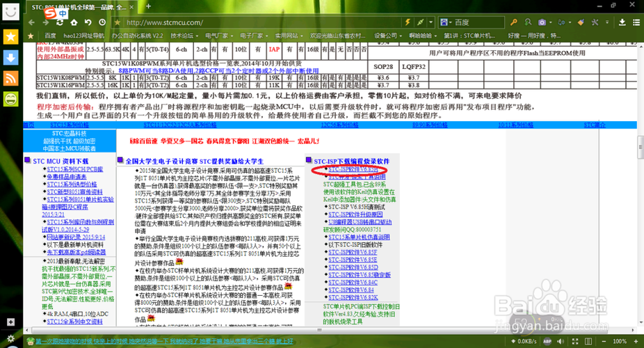Click the horizontal scrollbar thumb

pos(319,330)
